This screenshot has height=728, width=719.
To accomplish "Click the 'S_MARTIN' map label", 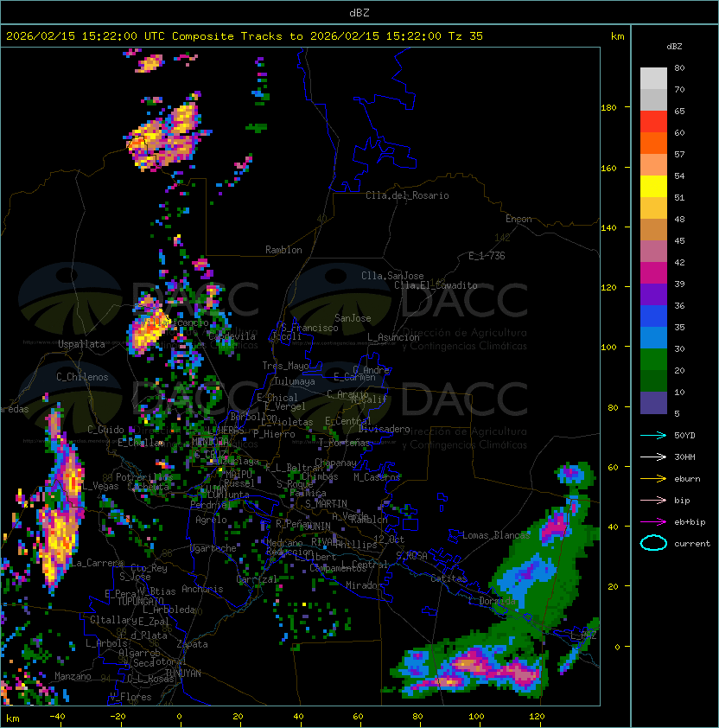I will (326, 504).
